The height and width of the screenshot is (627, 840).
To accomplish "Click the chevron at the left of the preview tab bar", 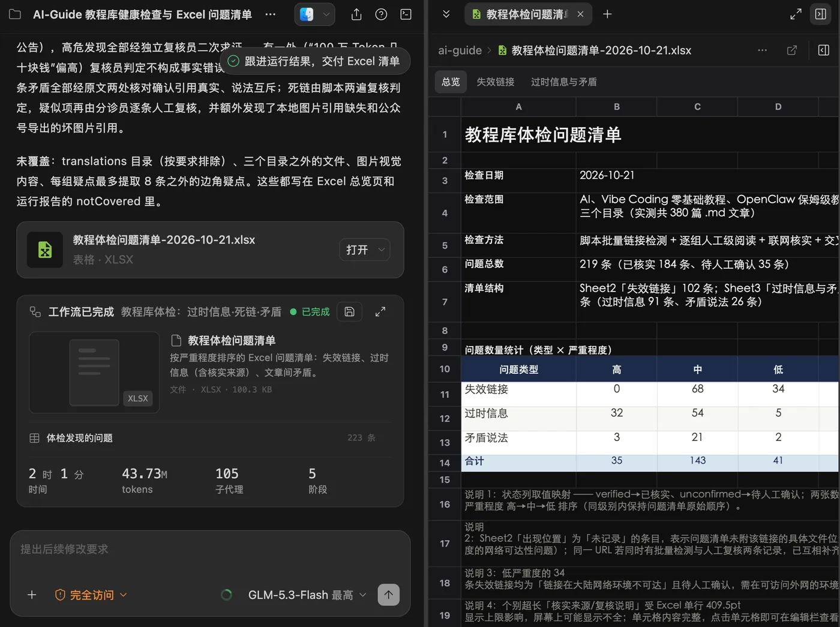I will point(446,14).
